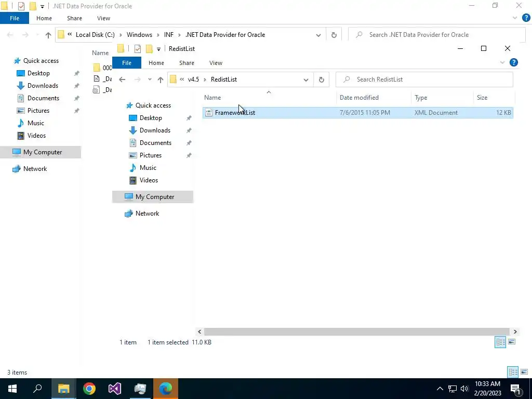532x399 pixels.
Task: Select Documents in RedistList navigation pane
Action: click(x=155, y=143)
